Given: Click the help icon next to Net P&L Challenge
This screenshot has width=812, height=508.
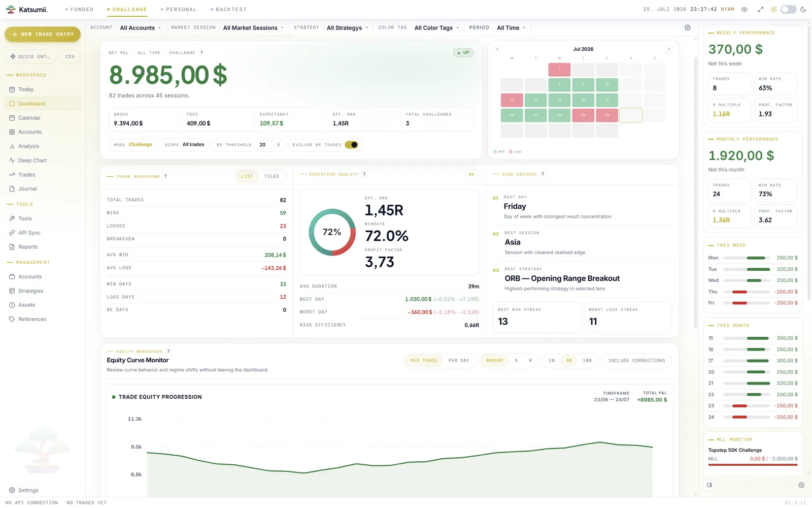Looking at the screenshot, I should point(201,53).
